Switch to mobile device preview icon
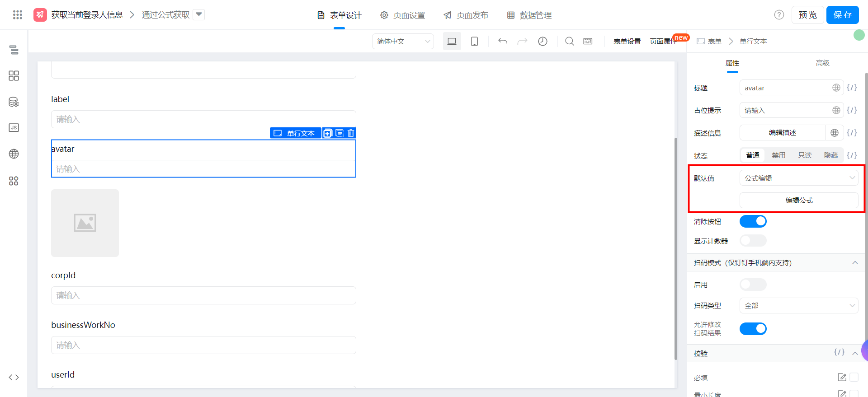This screenshot has width=868, height=397. 474,41
